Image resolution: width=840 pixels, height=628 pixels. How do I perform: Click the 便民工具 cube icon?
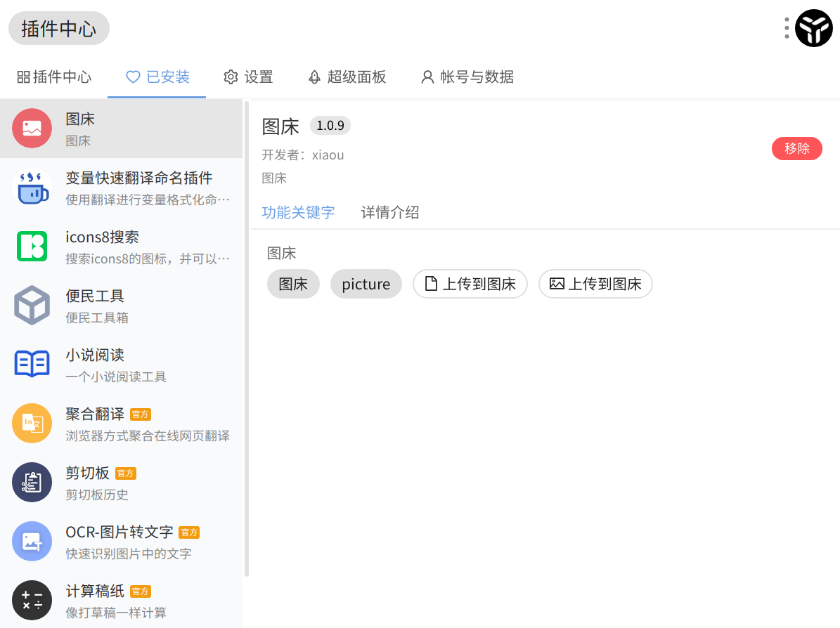32,305
